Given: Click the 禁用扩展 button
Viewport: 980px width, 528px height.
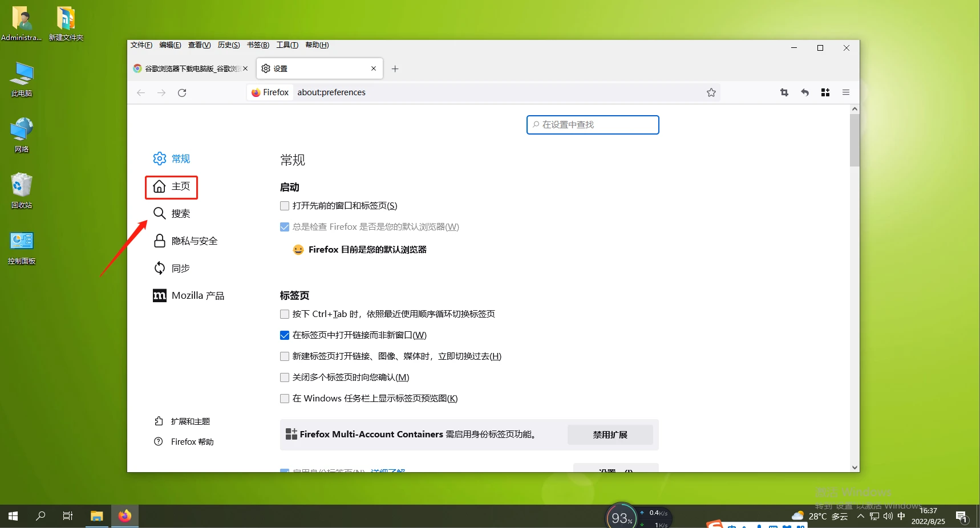Looking at the screenshot, I should (x=610, y=434).
